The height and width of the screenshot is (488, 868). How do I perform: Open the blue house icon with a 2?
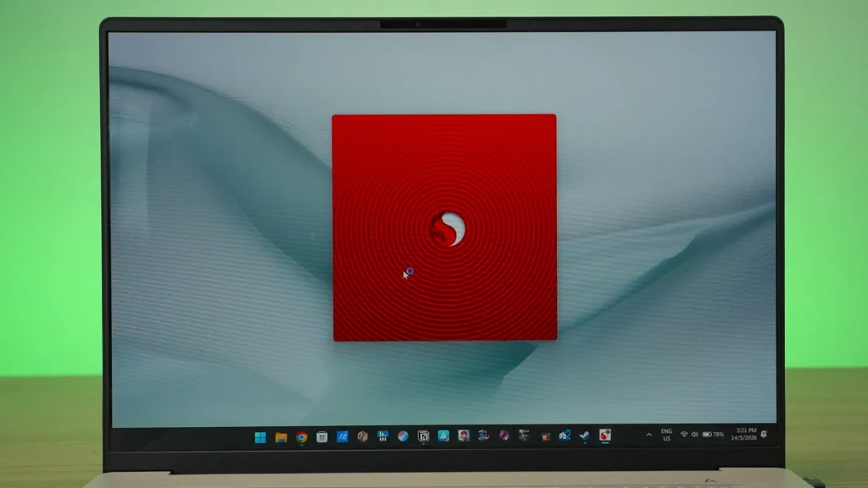[565, 435]
